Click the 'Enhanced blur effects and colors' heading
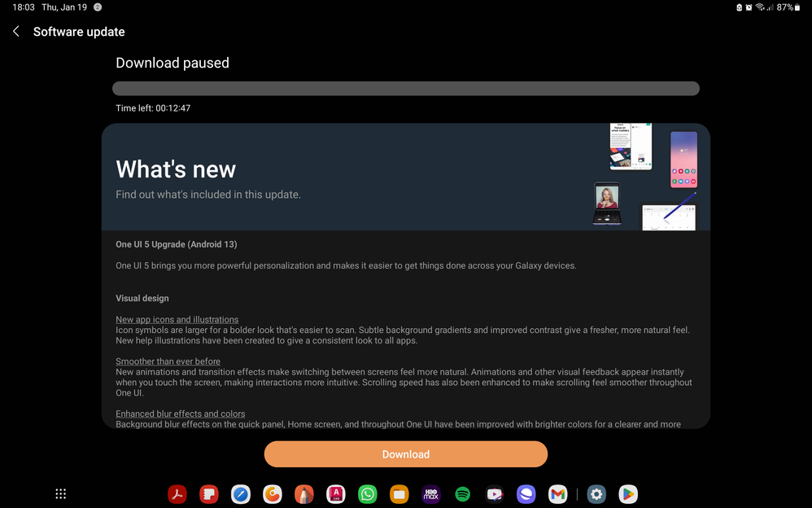Screen dimensions: 812x508 coord(180,414)
